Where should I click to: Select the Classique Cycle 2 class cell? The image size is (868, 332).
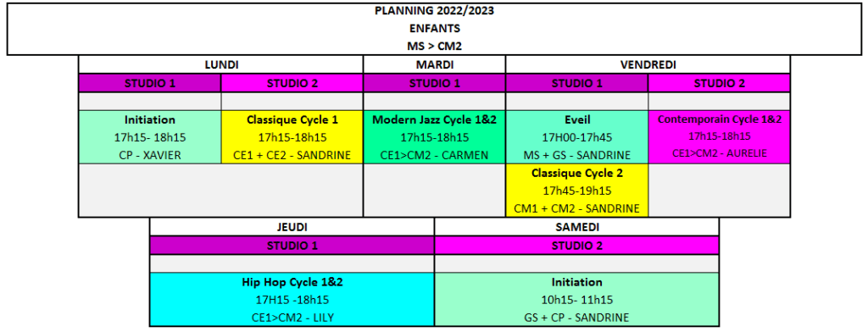576,191
